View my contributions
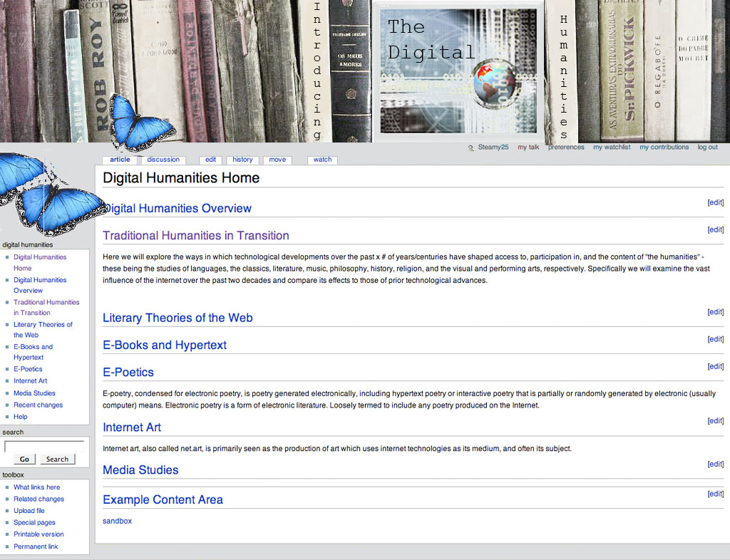Image resolution: width=730 pixels, height=560 pixels. 664,147
